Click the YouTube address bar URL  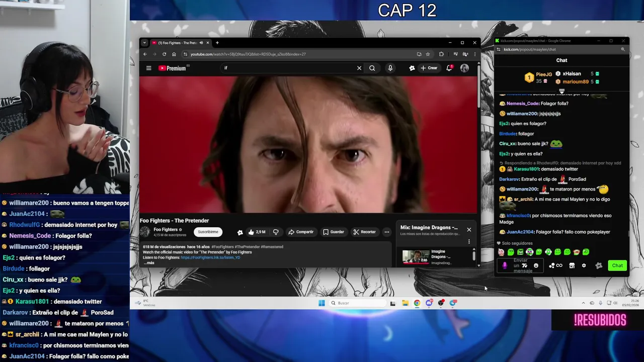[x=248, y=54]
